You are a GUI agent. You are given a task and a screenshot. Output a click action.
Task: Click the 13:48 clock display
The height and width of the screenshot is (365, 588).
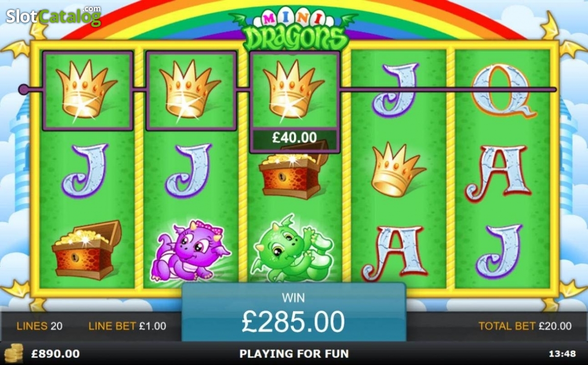[563, 354]
